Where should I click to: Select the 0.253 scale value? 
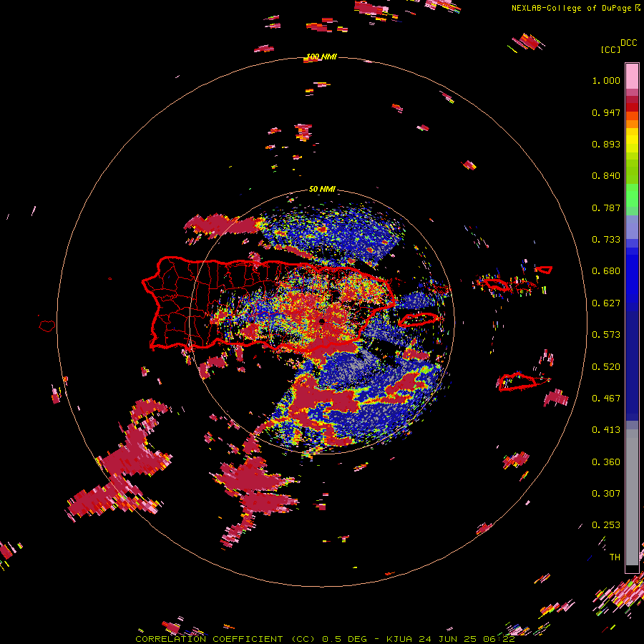point(606,525)
